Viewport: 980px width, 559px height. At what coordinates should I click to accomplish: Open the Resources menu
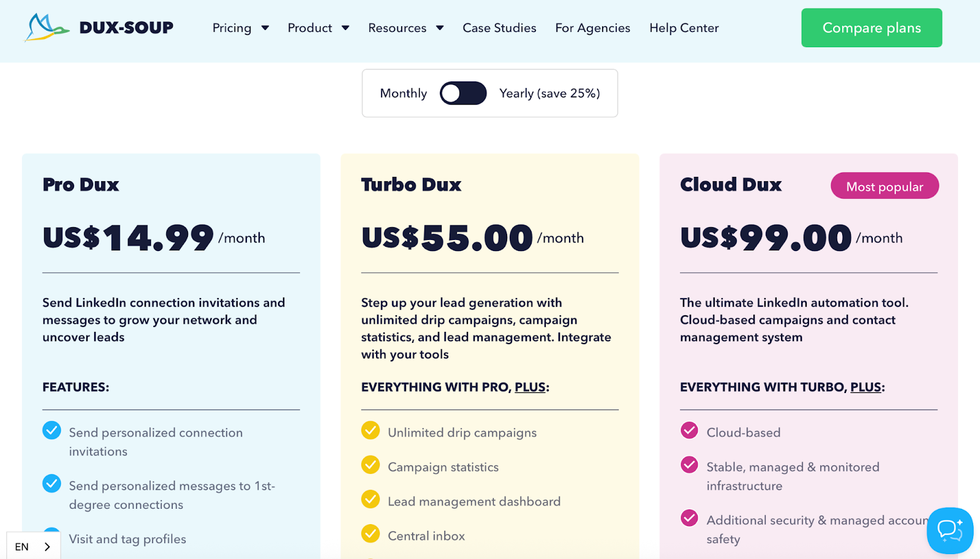397,28
